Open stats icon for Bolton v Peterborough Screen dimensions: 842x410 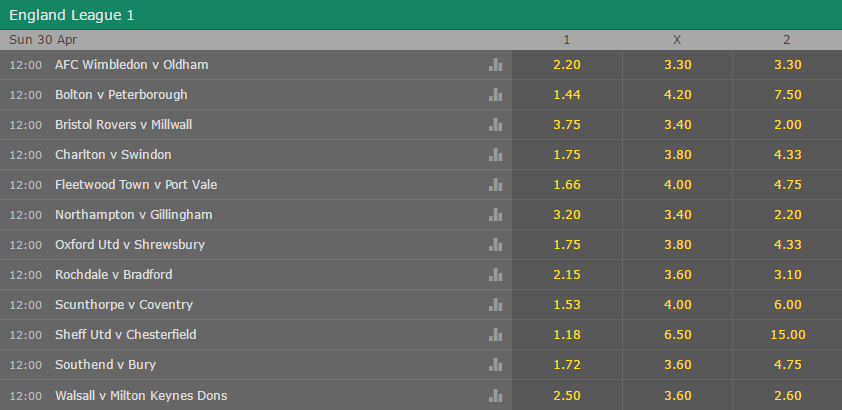coord(495,95)
